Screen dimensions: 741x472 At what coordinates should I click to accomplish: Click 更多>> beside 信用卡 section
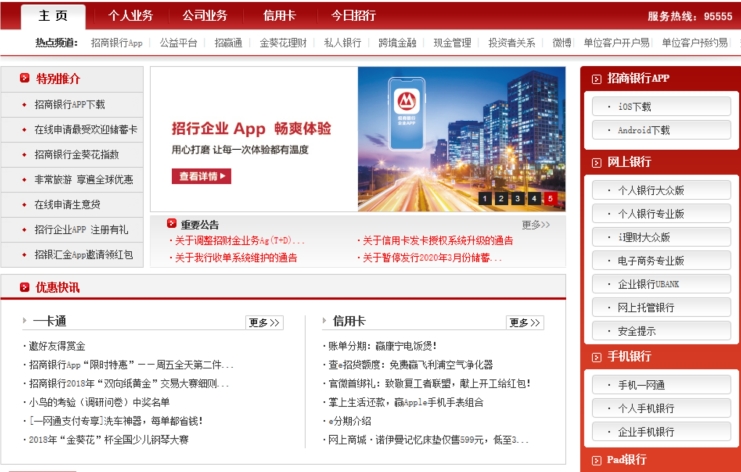click(x=525, y=323)
